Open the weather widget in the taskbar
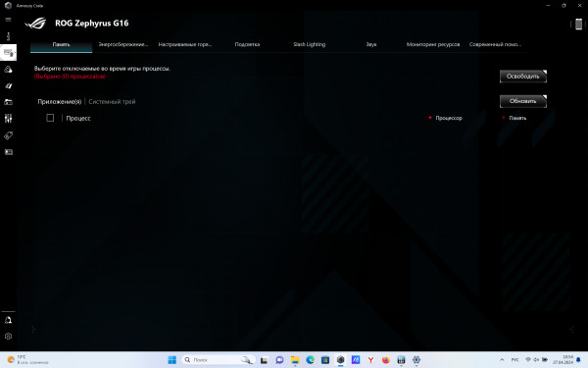The height and width of the screenshot is (368, 588). 27,360
